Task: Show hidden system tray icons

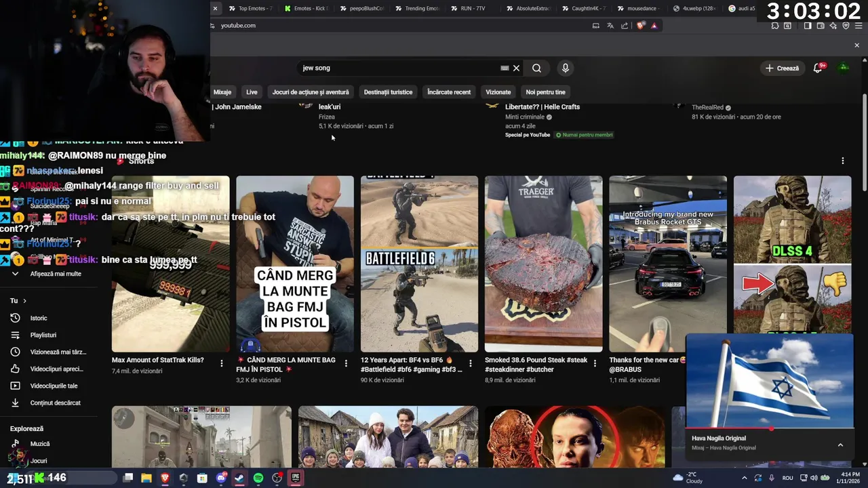Action: 745,478
